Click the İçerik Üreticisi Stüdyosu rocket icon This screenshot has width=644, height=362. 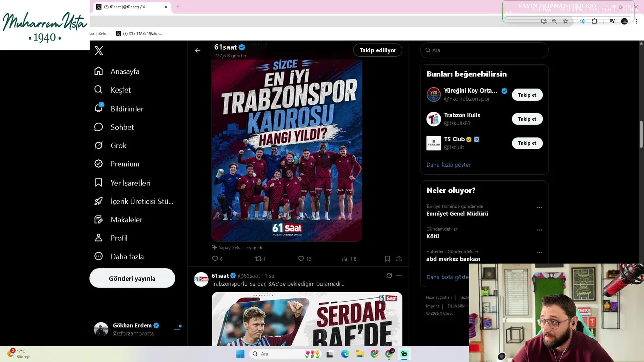99,201
